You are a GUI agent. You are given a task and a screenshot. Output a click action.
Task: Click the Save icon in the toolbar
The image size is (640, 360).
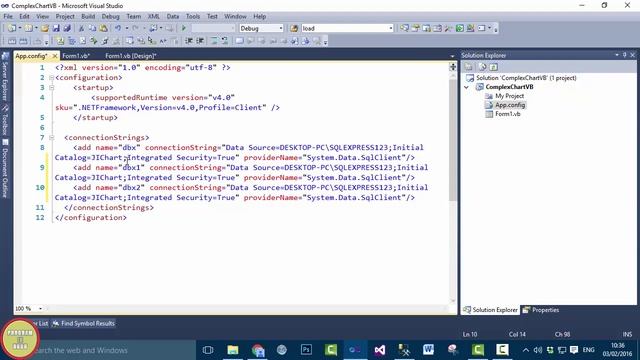tap(56, 28)
